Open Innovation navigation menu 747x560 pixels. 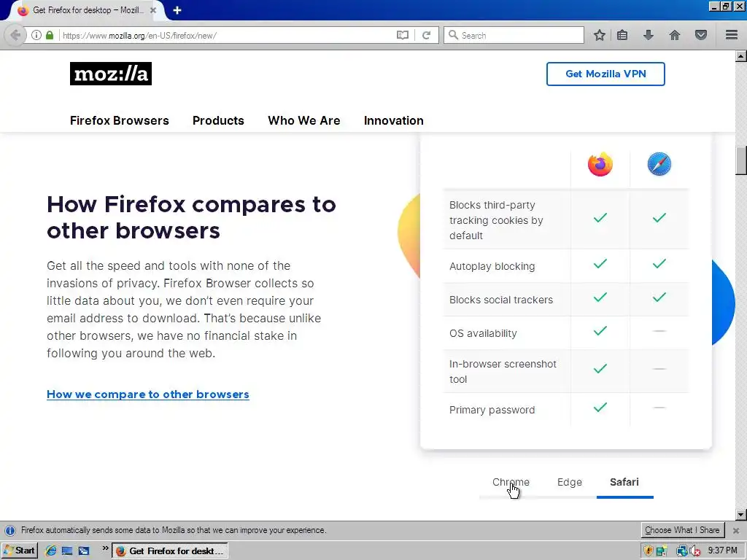(x=393, y=120)
